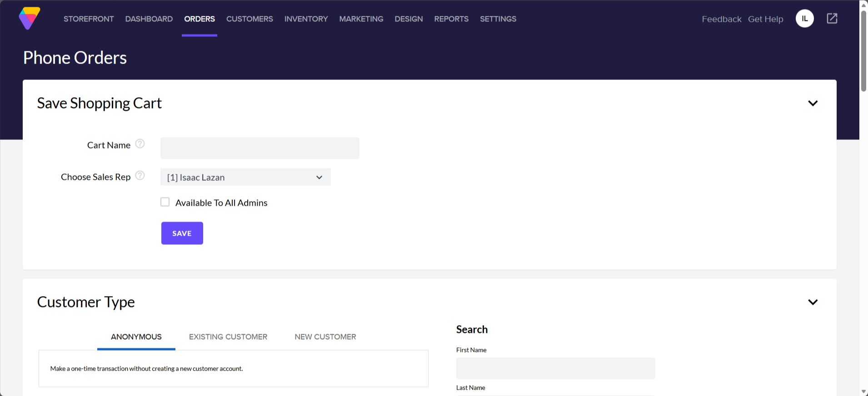Click the Last Name label
The image size is (868, 396).
point(471,388)
